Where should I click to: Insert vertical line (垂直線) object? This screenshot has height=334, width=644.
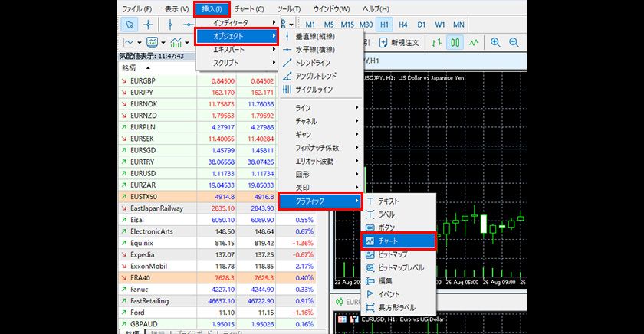(314, 36)
